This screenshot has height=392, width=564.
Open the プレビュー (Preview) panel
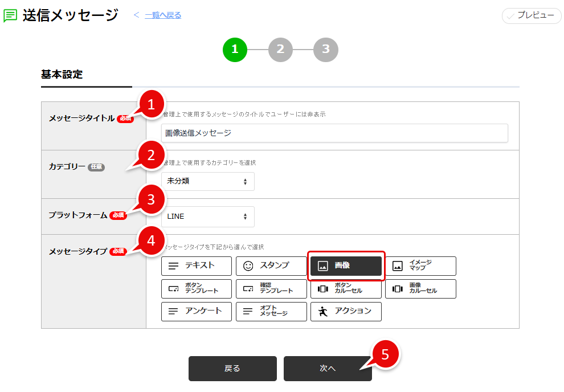531,16
